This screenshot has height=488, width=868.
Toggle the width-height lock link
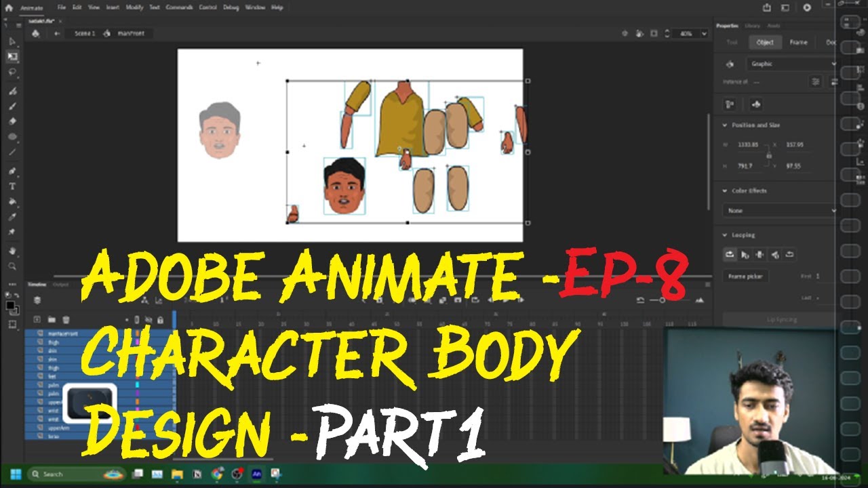tap(768, 155)
